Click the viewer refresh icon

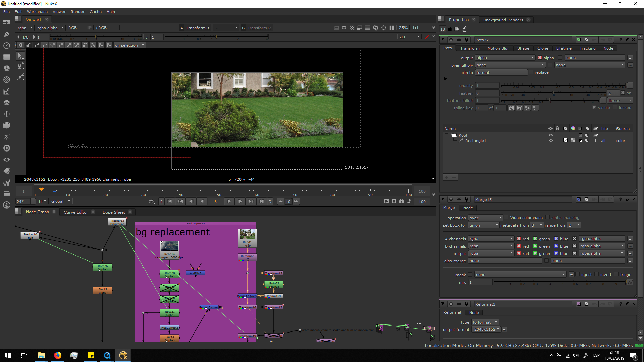(x=376, y=28)
